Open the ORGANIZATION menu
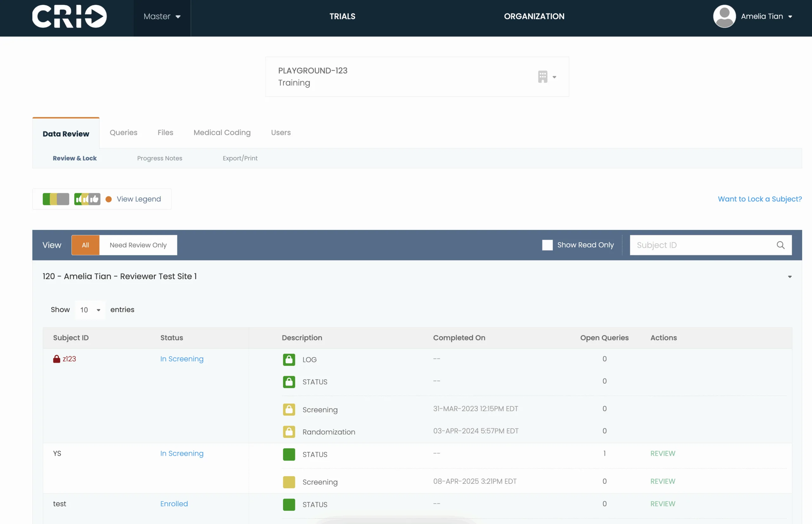The width and height of the screenshot is (812, 524). pos(534,16)
